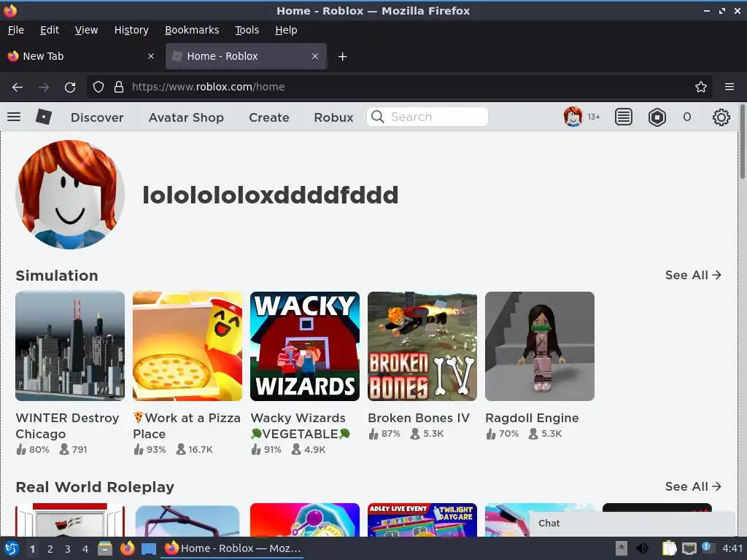This screenshot has height=560, width=747.
Task: Open a new browser tab with plus
Action: (342, 57)
